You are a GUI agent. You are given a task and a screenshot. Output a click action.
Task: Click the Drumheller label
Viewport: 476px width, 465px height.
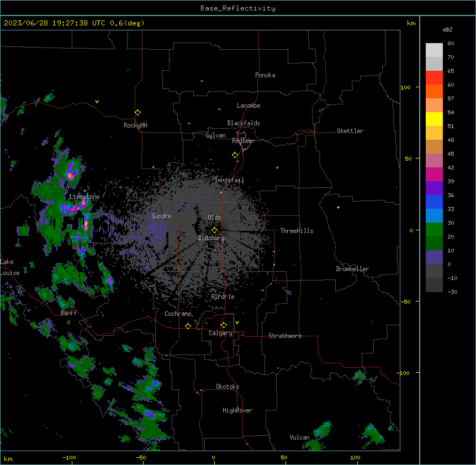coord(352,269)
